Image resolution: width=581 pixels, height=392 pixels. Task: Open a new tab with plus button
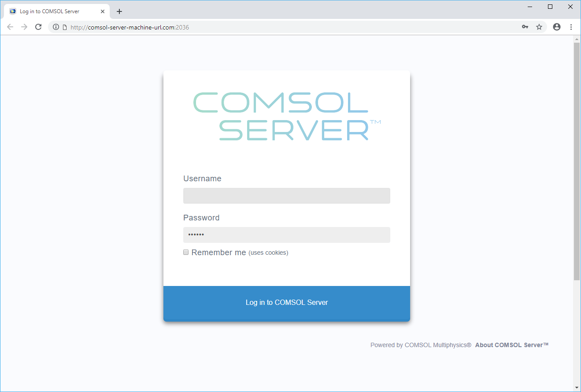tap(119, 11)
